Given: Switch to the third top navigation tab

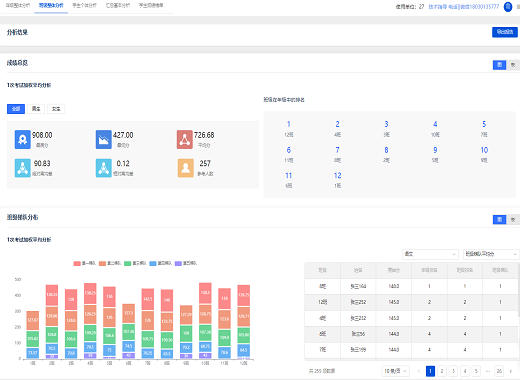Looking at the screenshot, I should tap(85, 6).
